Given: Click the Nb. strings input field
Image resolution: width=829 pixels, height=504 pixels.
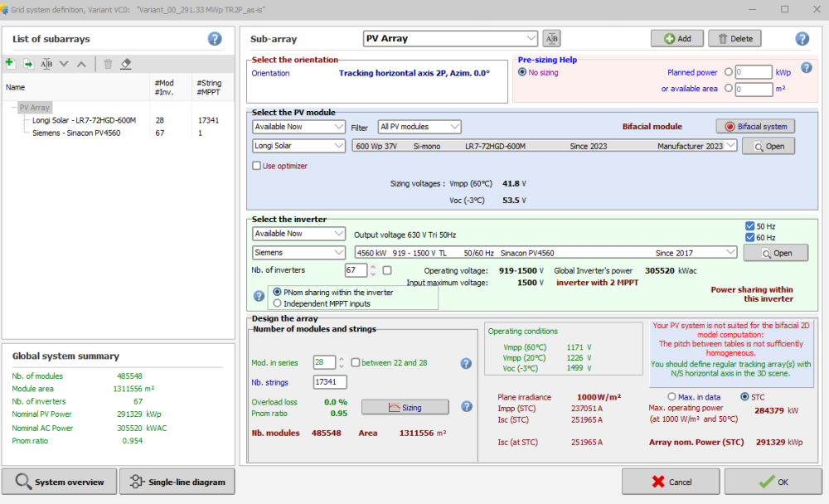Looking at the screenshot, I should (x=330, y=382).
